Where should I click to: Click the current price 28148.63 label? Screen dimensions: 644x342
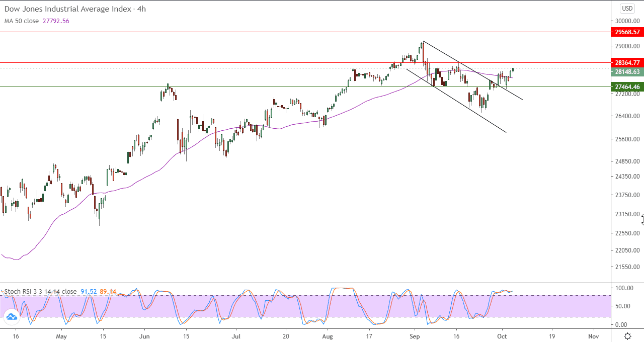click(627, 72)
